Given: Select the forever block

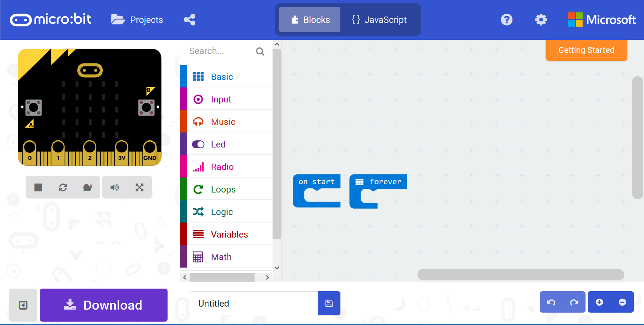Looking at the screenshot, I should pyautogui.click(x=378, y=182).
